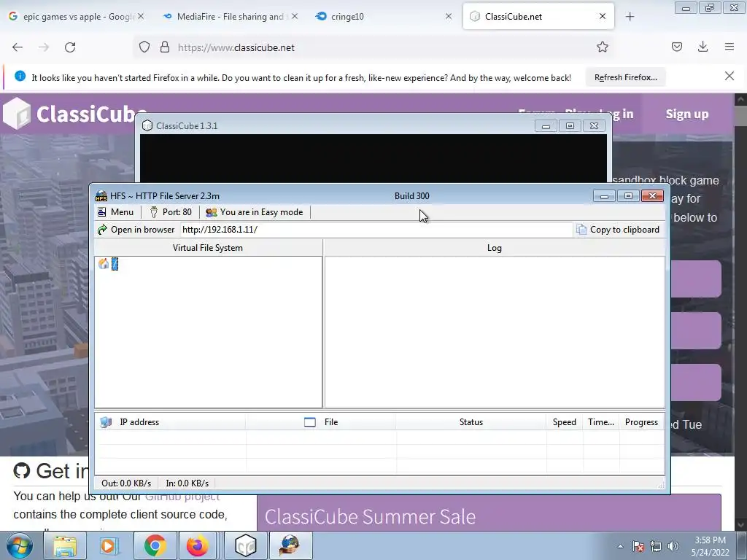
Task: Click the volume speaker tray icon
Action: pos(673,546)
